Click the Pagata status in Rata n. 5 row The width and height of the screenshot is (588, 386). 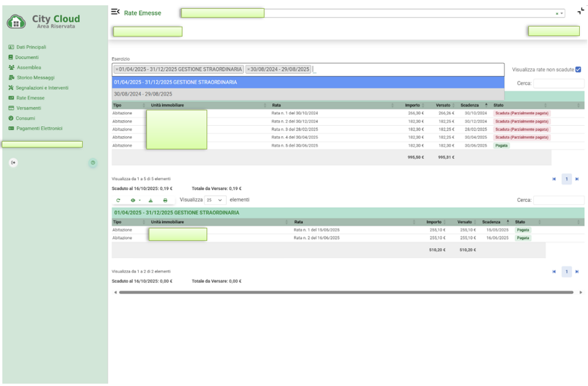click(501, 145)
